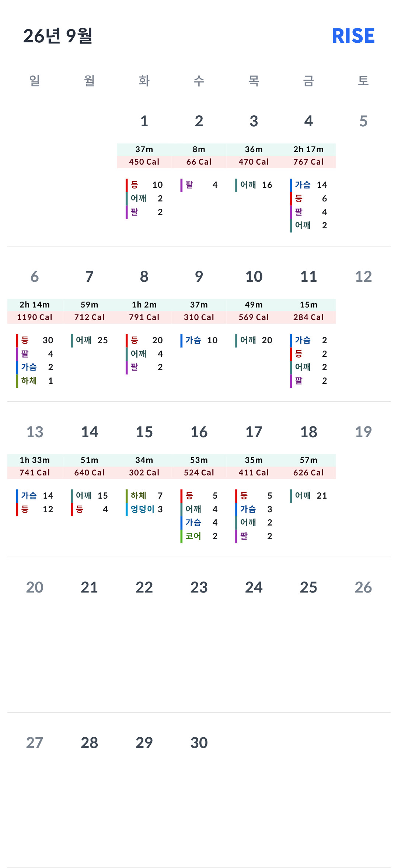Click the RISE logo
Viewport: 398px width, 868px height.
click(x=353, y=36)
